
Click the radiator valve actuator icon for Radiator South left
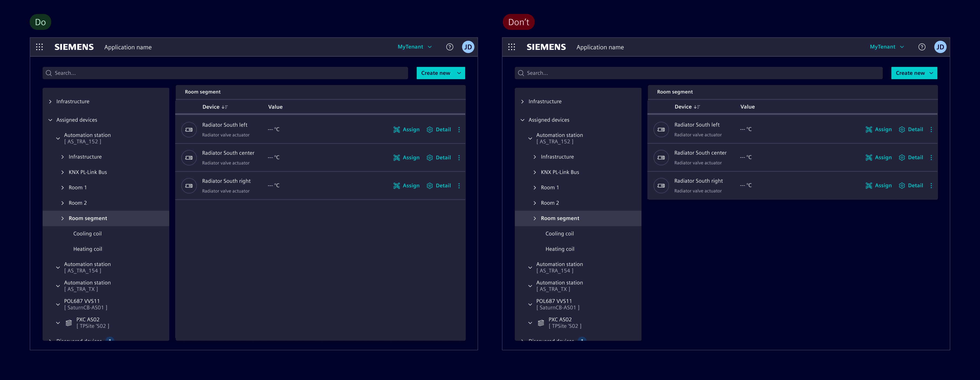pos(189,129)
